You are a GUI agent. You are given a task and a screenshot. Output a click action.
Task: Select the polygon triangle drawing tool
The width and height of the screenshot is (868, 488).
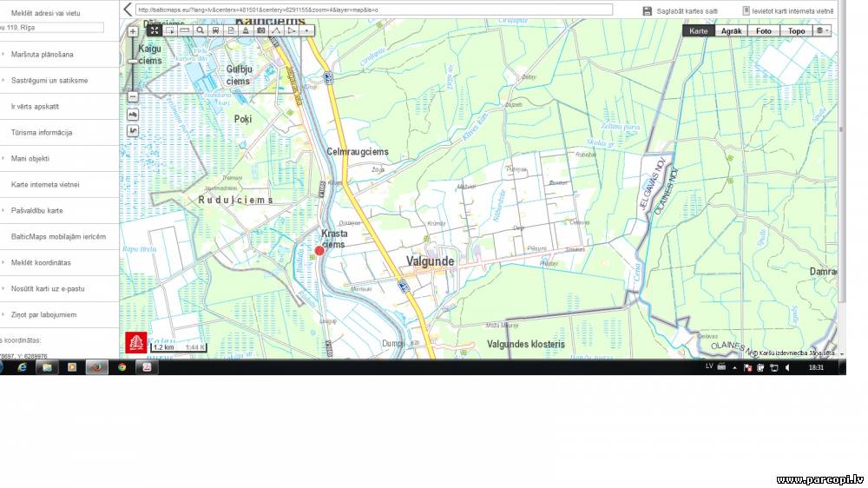tap(291, 31)
